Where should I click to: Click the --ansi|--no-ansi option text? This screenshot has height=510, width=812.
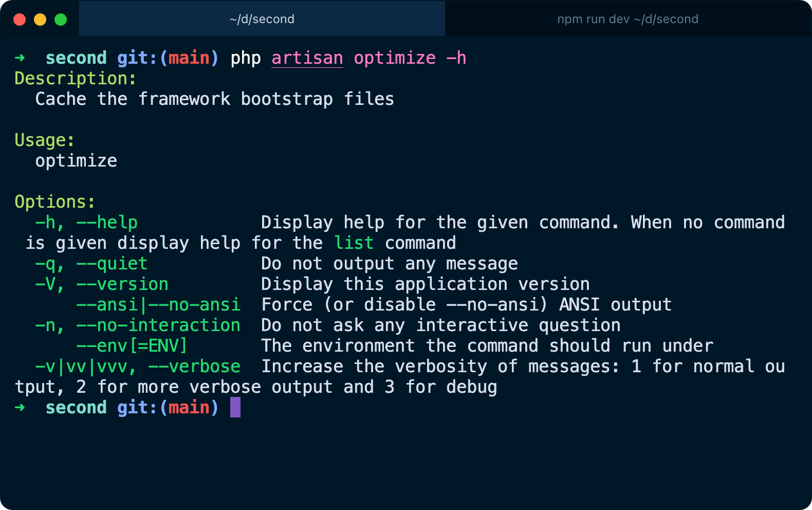tap(158, 305)
